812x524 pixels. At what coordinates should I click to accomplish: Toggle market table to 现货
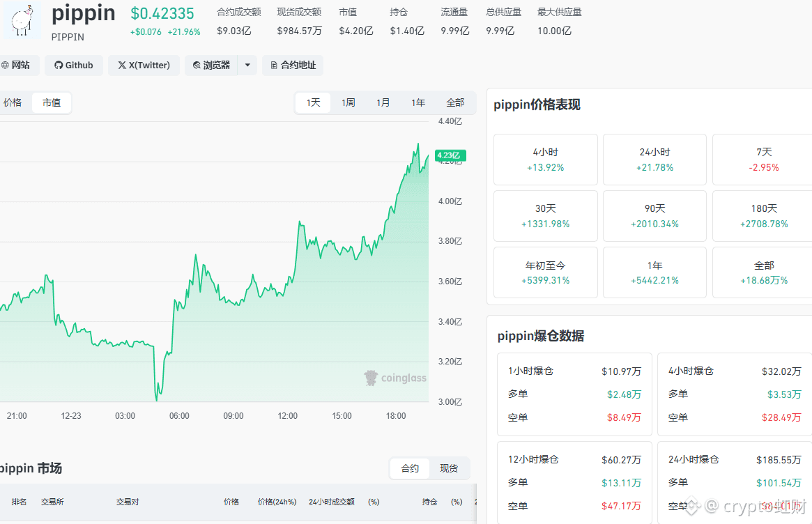pyautogui.click(x=449, y=469)
